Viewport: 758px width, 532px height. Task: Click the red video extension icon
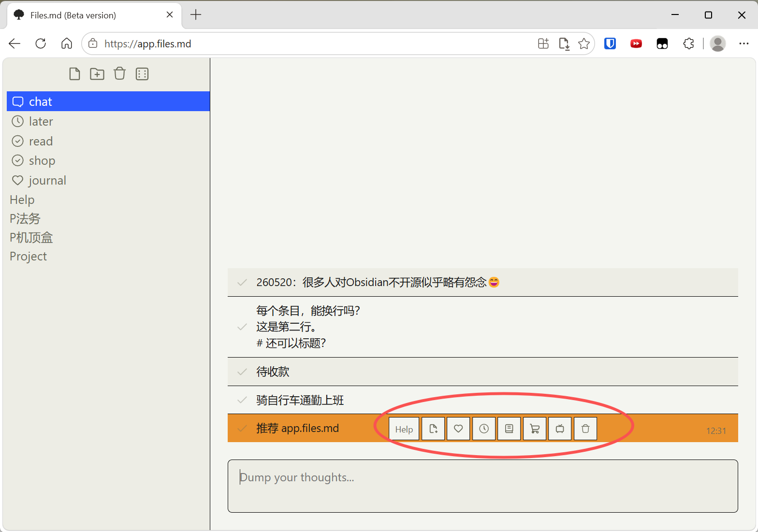coord(636,43)
